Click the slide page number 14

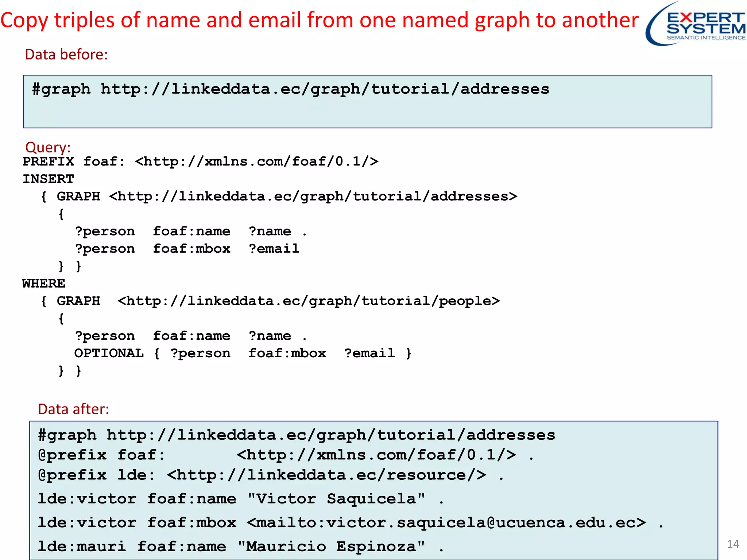(x=733, y=544)
